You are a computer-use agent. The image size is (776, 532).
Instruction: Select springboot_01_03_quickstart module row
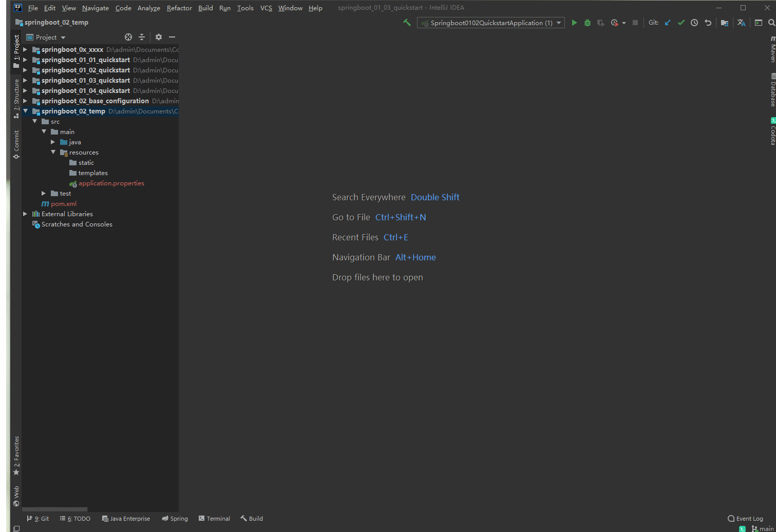tap(100, 81)
